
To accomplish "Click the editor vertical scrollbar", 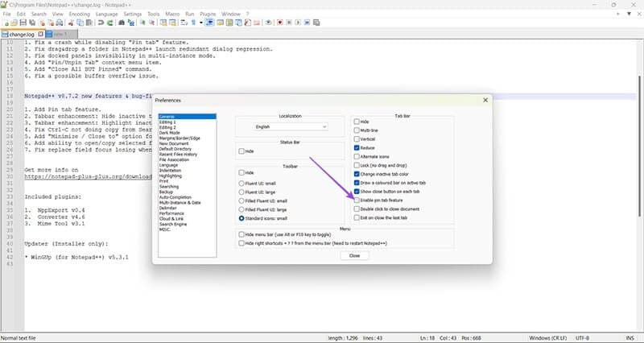I will tap(639, 146).
